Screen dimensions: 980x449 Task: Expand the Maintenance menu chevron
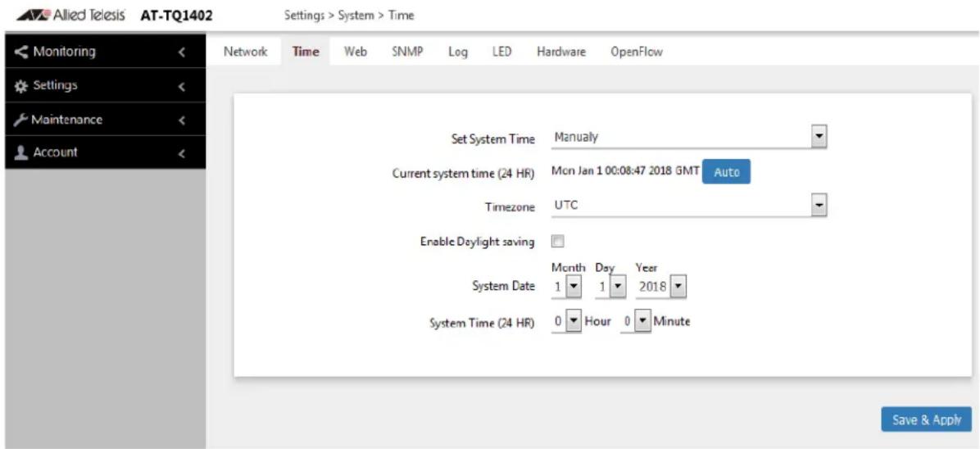pos(182,120)
